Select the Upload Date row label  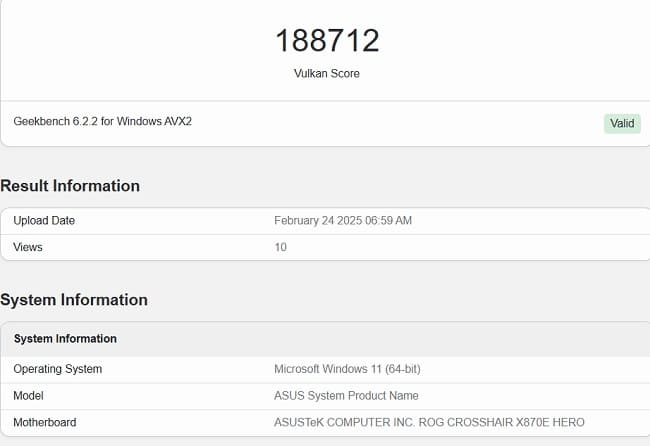coord(44,220)
